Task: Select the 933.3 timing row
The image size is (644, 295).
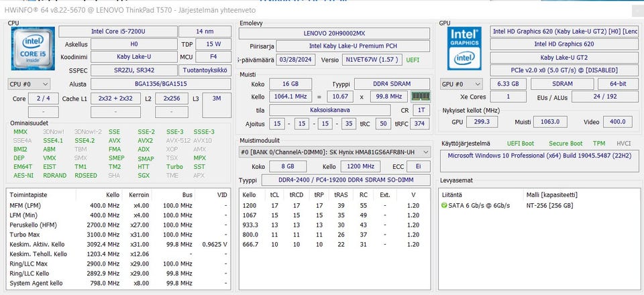Action: [334, 225]
